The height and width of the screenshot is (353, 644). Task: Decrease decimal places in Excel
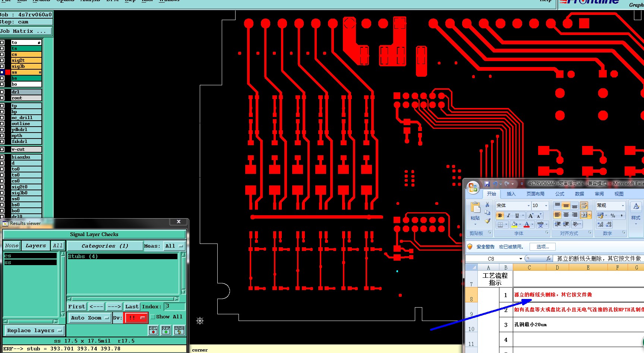point(609,225)
